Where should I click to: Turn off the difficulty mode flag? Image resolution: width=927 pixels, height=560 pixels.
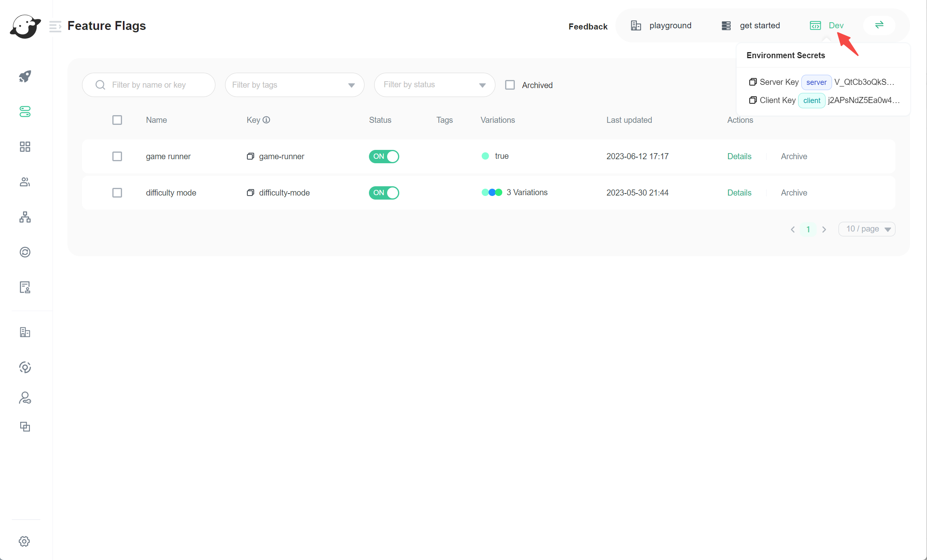(383, 193)
